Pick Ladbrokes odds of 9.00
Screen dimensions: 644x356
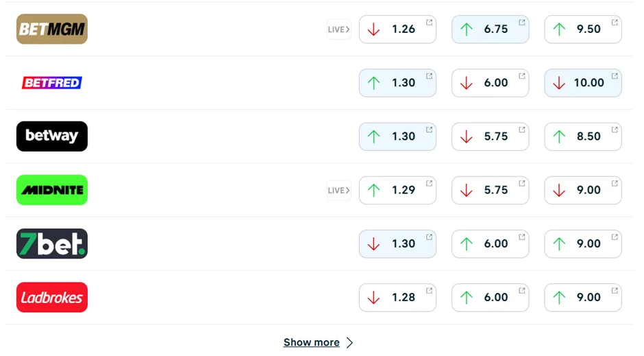(x=582, y=297)
